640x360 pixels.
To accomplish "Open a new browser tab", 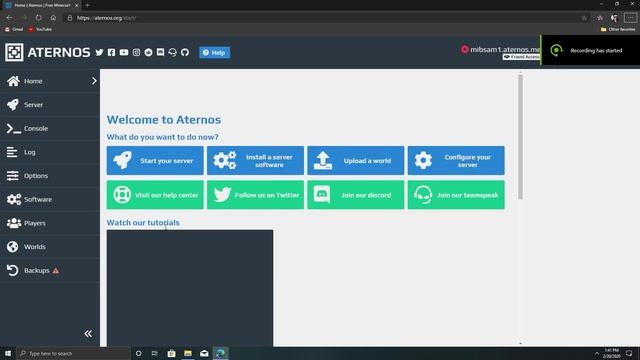I will coord(87,5).
